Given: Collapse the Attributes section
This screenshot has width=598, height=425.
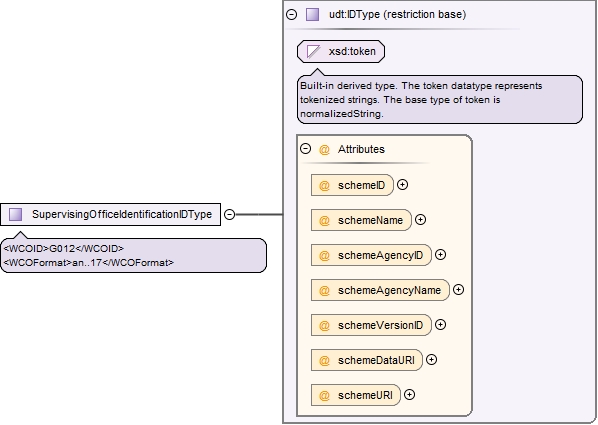Looking at the screenshot, I should [x=305, y=148].
